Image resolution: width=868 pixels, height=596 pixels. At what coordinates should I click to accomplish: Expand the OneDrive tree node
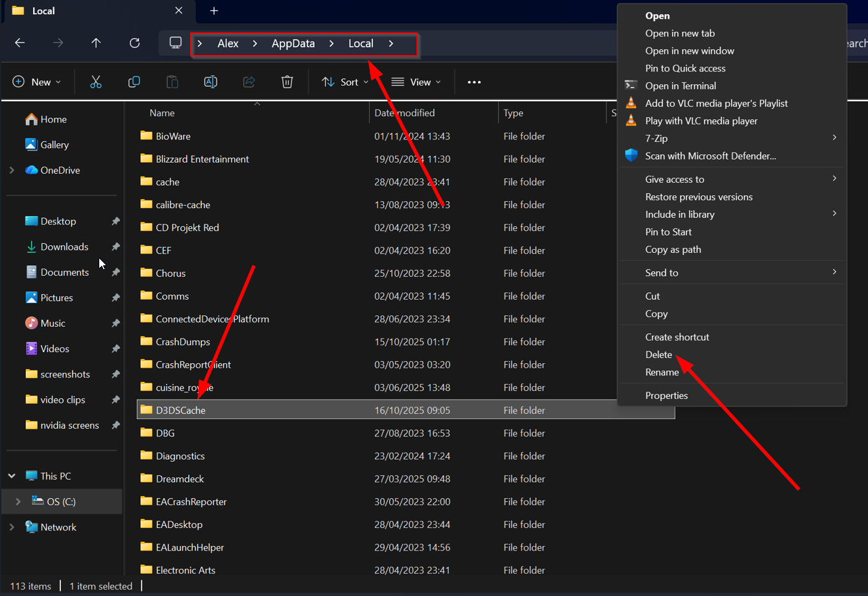[x=12, y=170]
